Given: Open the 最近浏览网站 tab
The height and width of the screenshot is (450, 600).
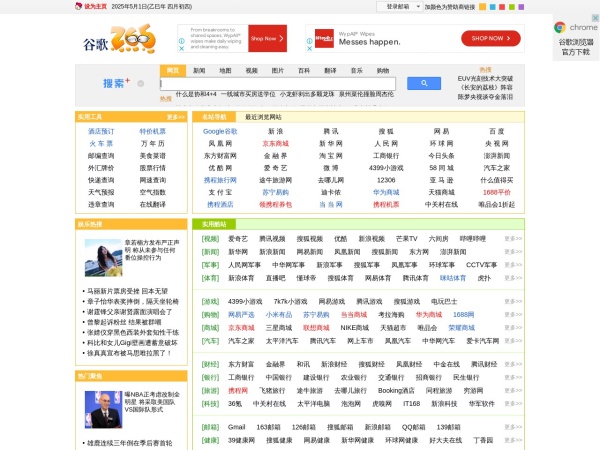Looking at the screenshot, I should 263,117.
